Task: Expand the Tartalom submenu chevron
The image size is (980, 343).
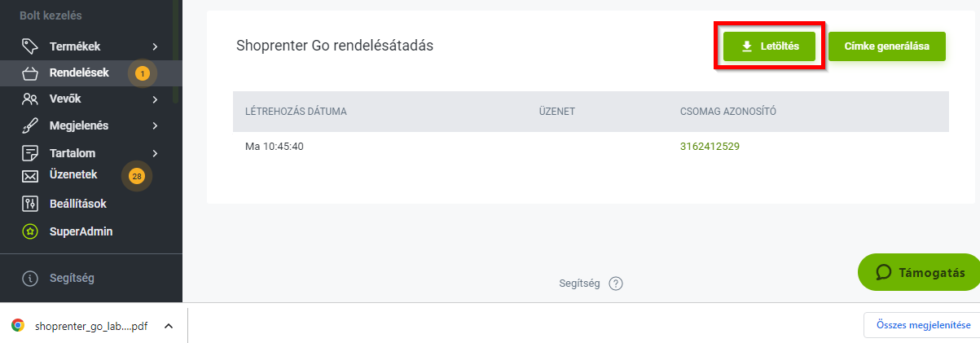Action: click(155, 153)
